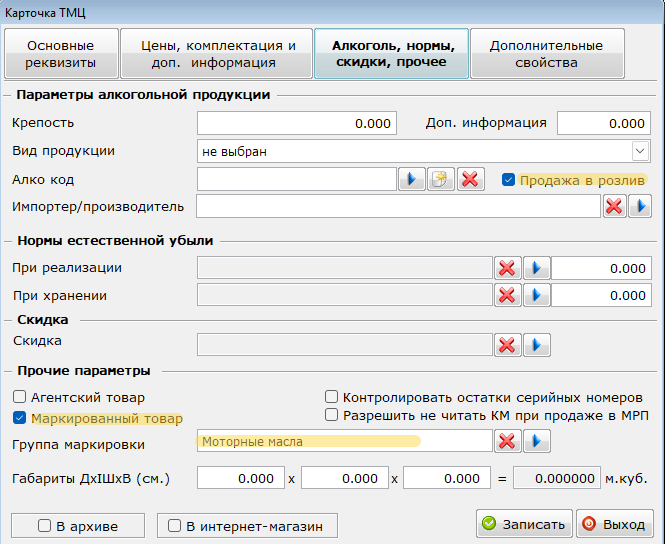Click the При реализации name field
Image resolution: width=665 pixels, height=544 pixels.
(345, 268)
